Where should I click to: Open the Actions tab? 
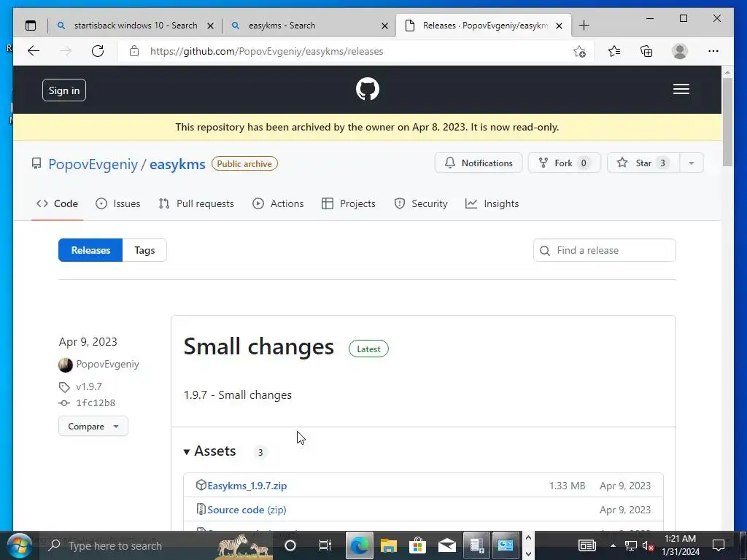click(x=278, y=204)
